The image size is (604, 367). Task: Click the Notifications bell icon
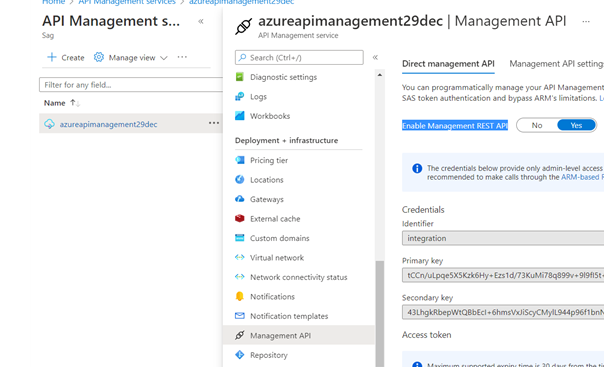click(x=240, y=296)
